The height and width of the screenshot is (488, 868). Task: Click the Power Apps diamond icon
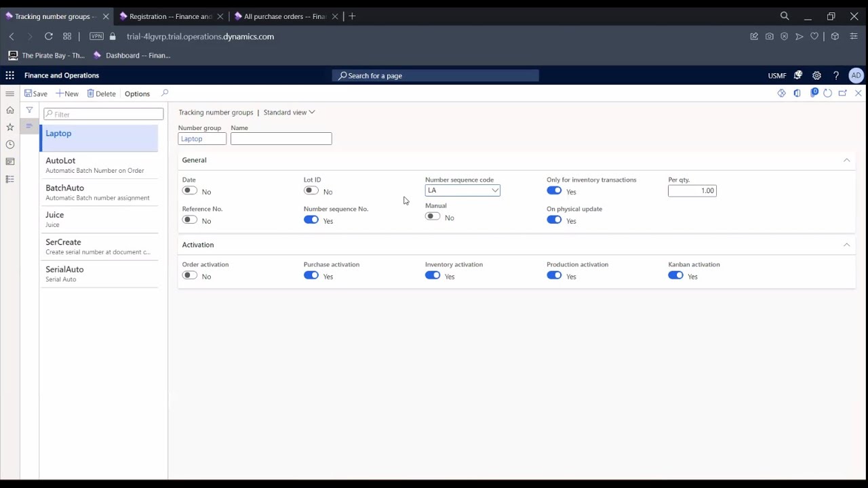click(782, 94)
